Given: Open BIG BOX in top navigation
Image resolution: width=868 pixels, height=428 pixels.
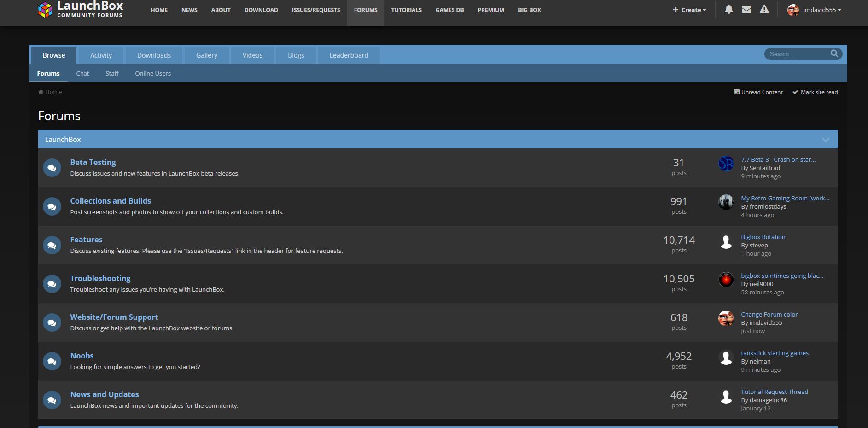Looking at the screenshot, I should 530,10.
